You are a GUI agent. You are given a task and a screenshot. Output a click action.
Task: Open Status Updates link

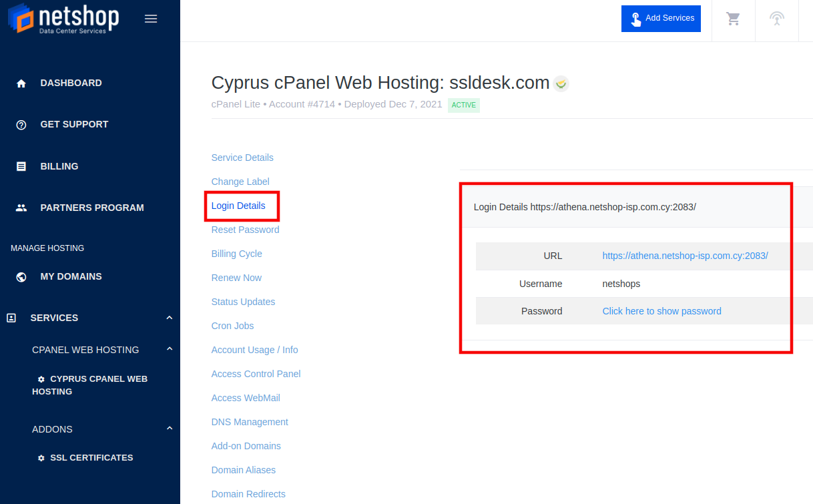(243, 302)
